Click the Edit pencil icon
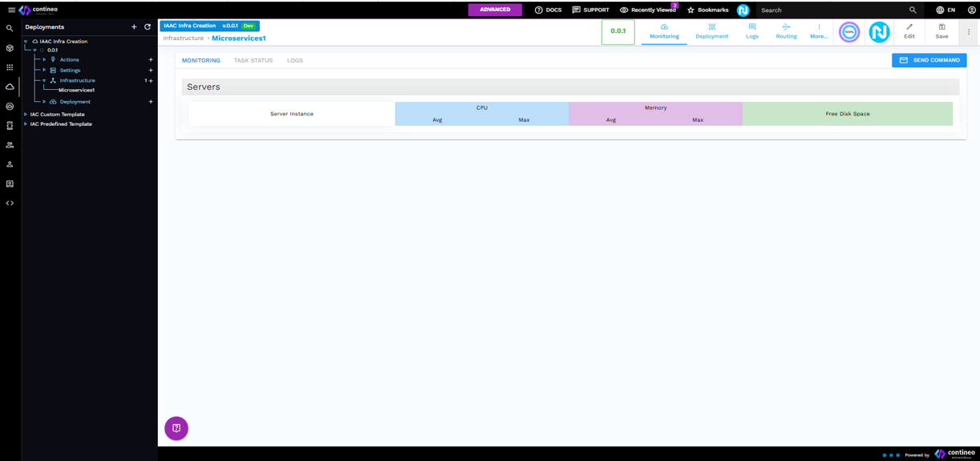 [x=909, y=31]
